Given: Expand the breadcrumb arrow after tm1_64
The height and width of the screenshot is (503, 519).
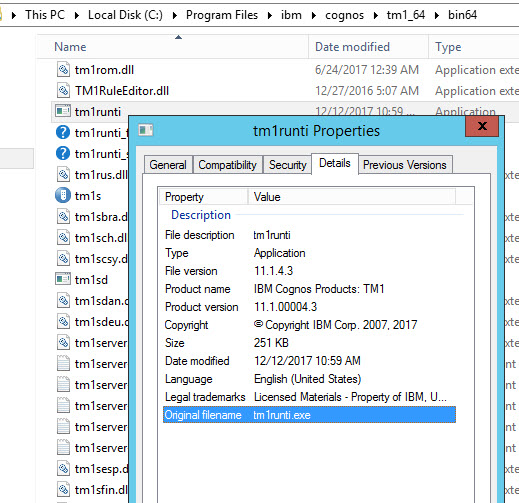Looking at the screenshot, I should 437,15.
